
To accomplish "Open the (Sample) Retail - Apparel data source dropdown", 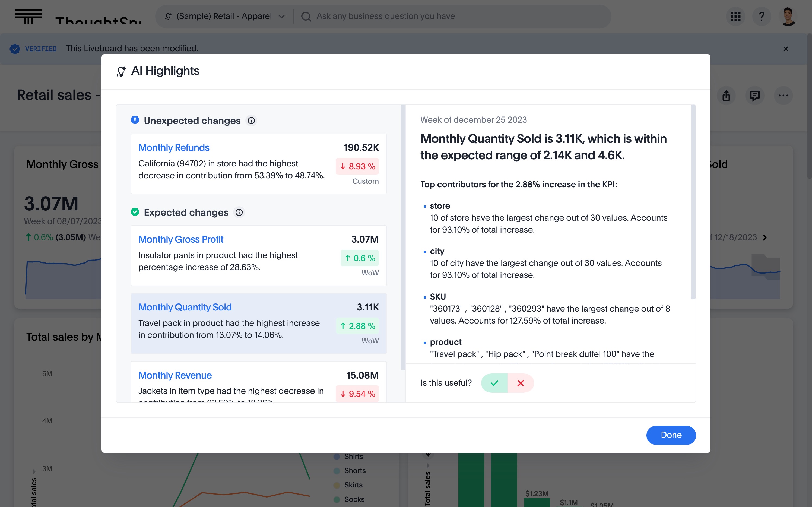I will click(x=224, y=17).
